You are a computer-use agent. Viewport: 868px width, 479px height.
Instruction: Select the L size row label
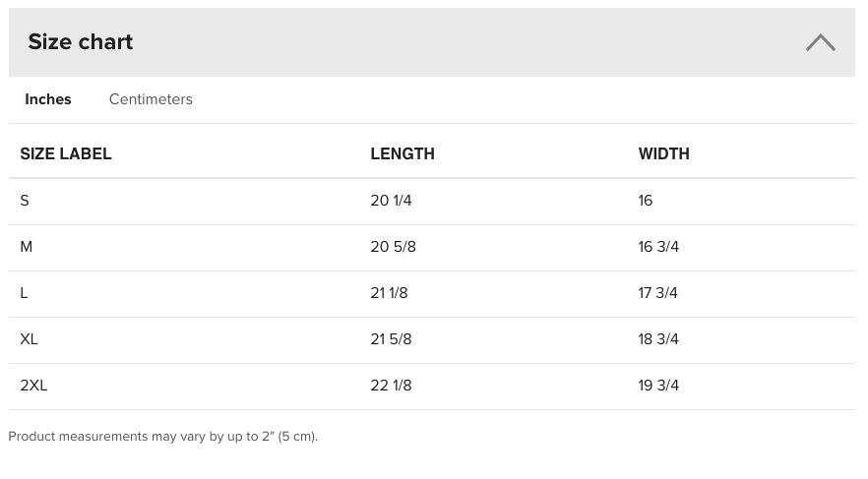pyautogui.click(x=24, y=293)
